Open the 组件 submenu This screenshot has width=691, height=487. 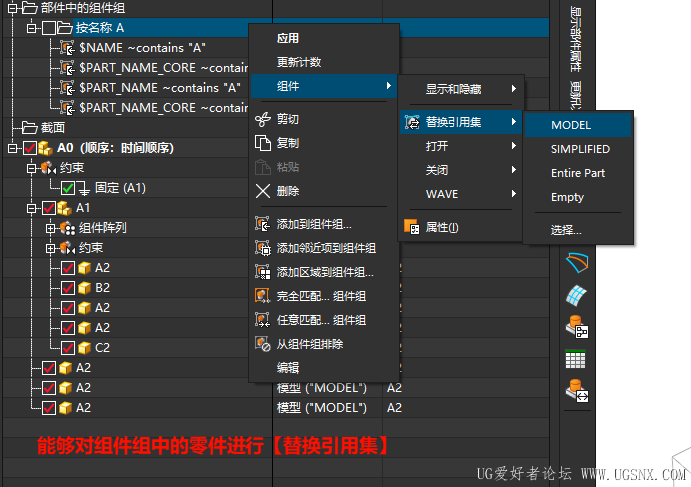click(x=324, y=86)
